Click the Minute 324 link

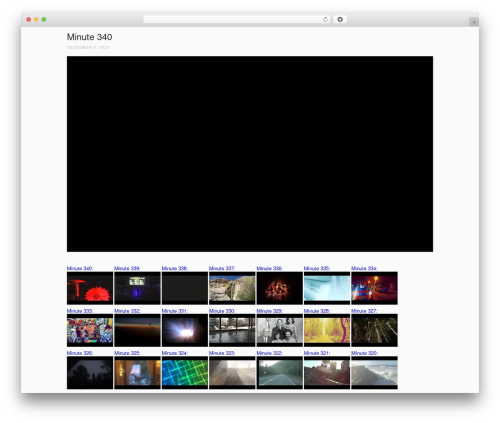tap(175, 353)
